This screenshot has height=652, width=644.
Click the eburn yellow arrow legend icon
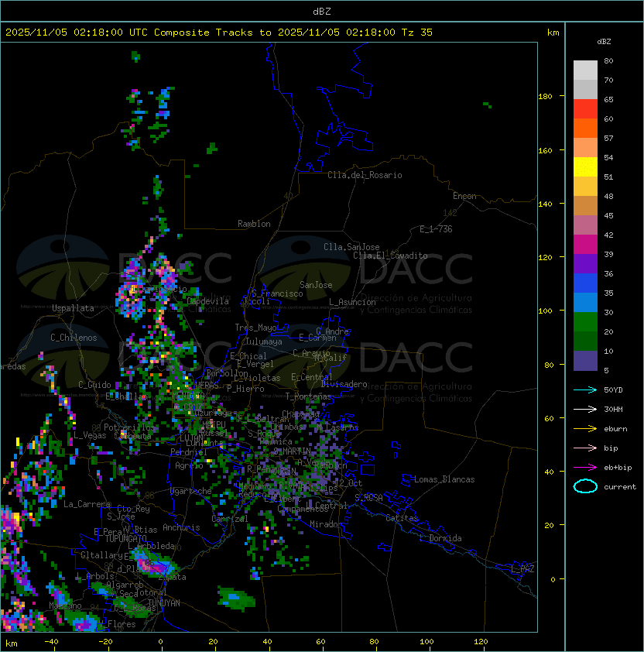(x=585, y=429)
